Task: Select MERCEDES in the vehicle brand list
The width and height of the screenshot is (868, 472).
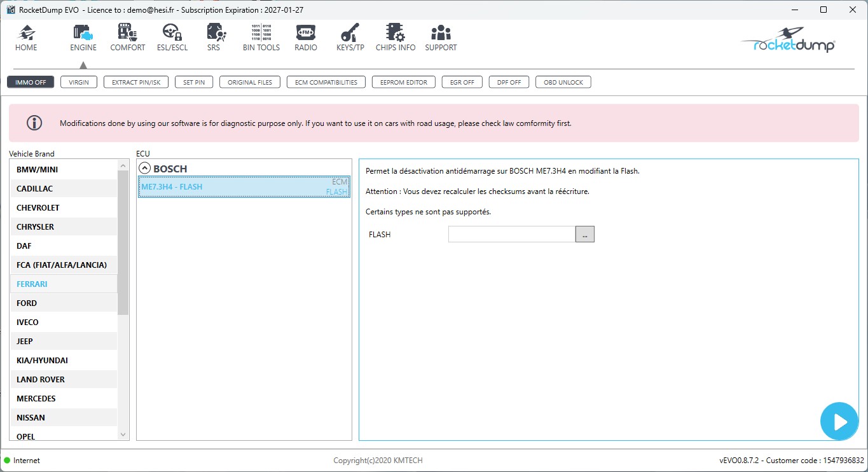Action: (64, 398)
